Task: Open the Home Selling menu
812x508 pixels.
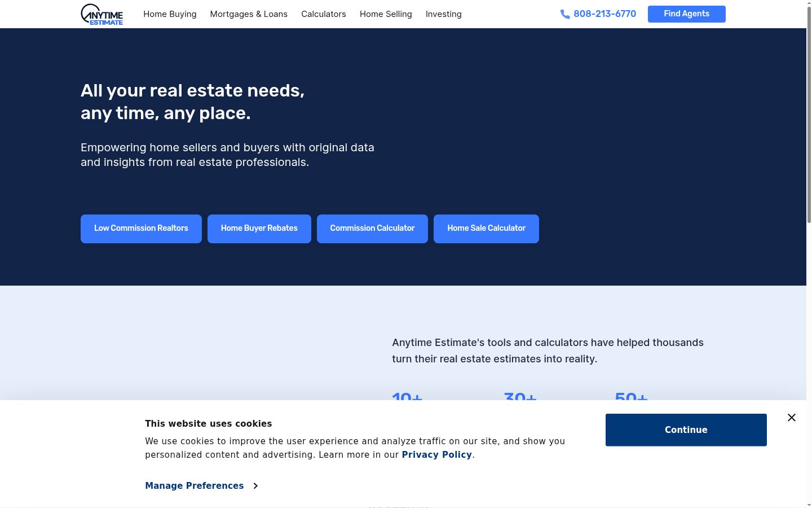Action: tap(386, 14)
